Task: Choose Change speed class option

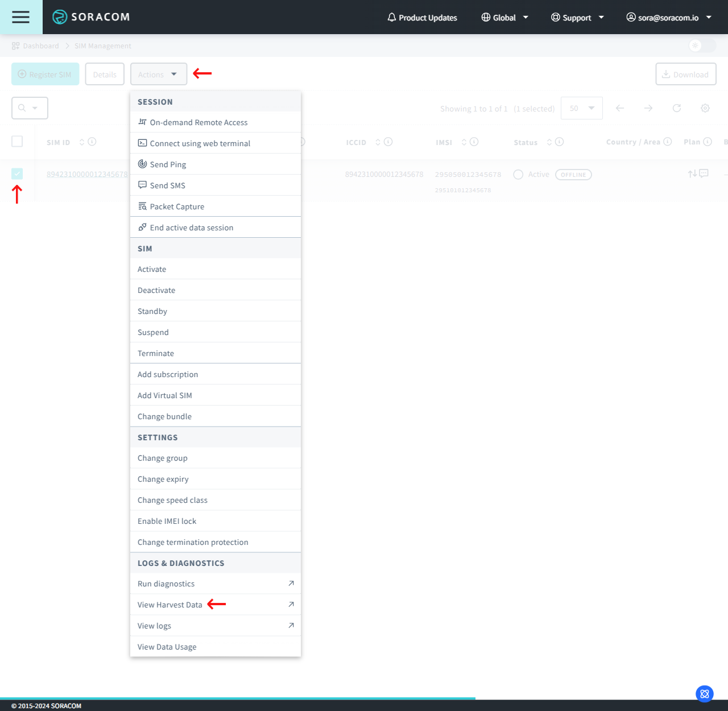Action: 172,500
